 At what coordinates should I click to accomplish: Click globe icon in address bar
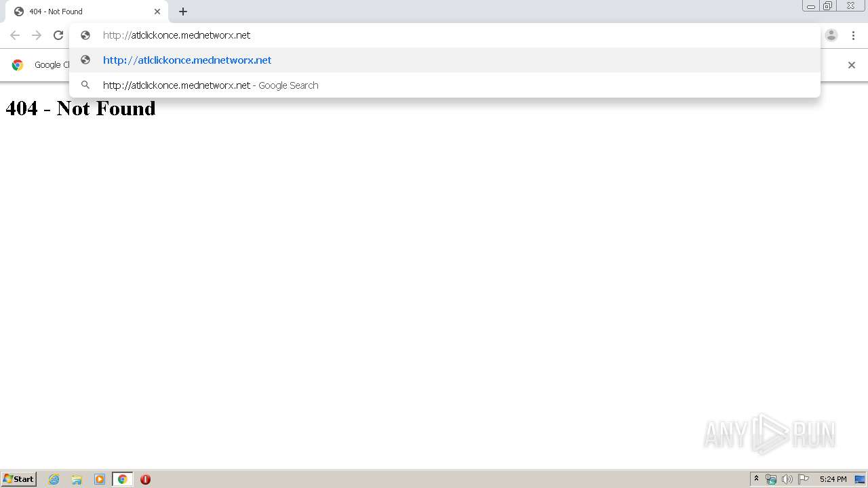point(85,35)
